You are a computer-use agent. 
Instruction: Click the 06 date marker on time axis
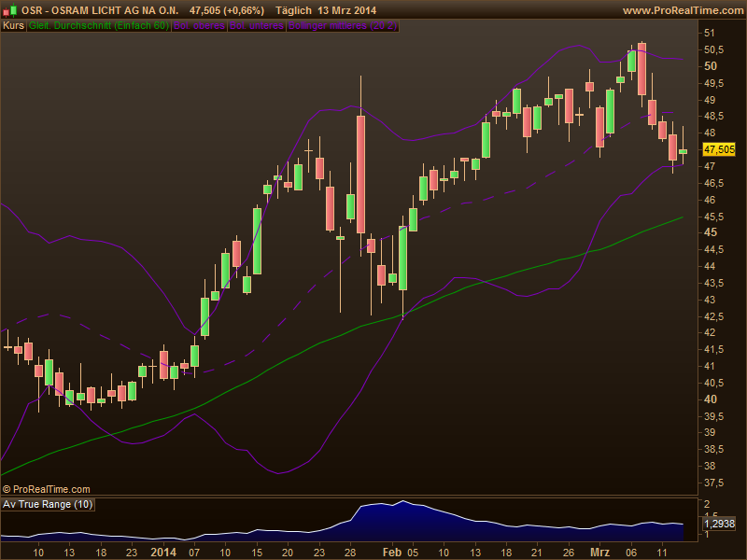tap(631, 553)
